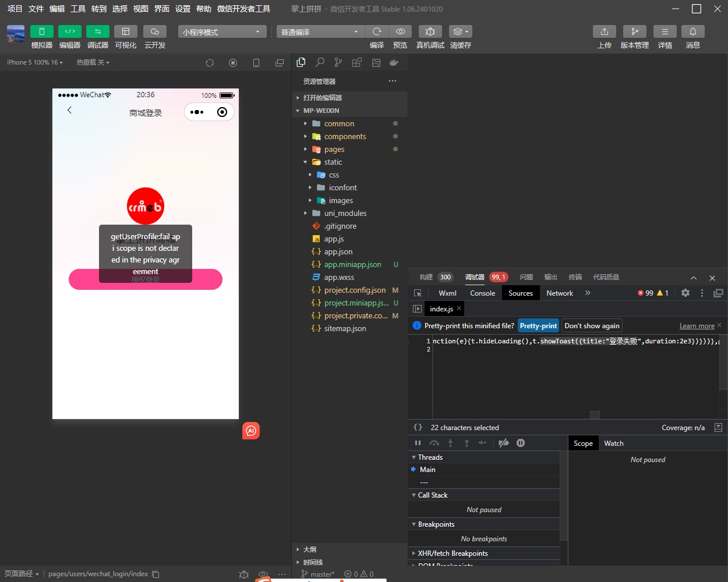This screenshot has height=582, width=728.
Task: Open the Docker whale icon panel
Action: 394,62
